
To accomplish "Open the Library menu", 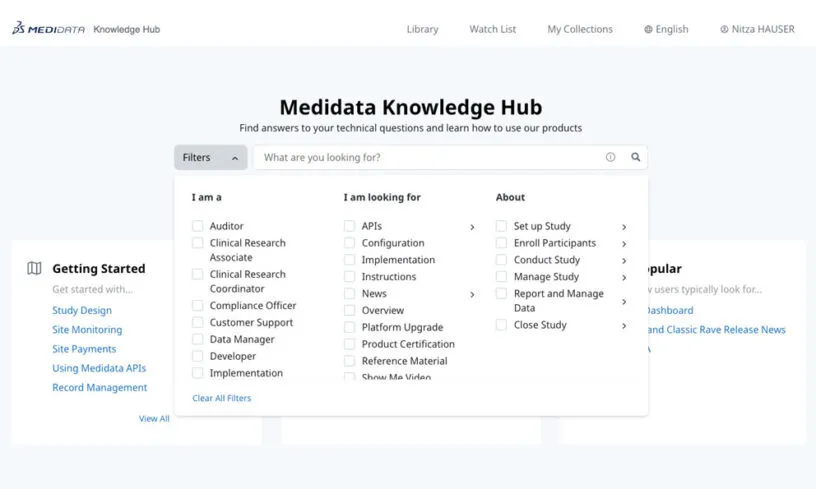I will 422,30.
